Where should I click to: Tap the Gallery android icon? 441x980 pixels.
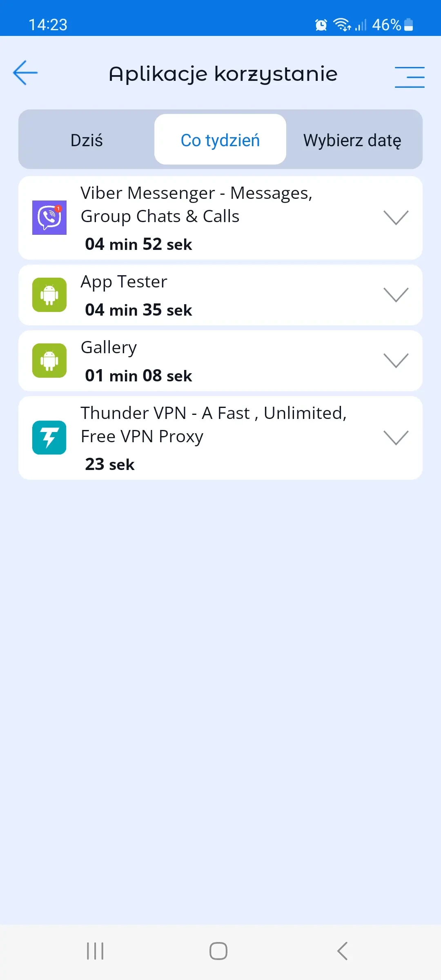49,361
